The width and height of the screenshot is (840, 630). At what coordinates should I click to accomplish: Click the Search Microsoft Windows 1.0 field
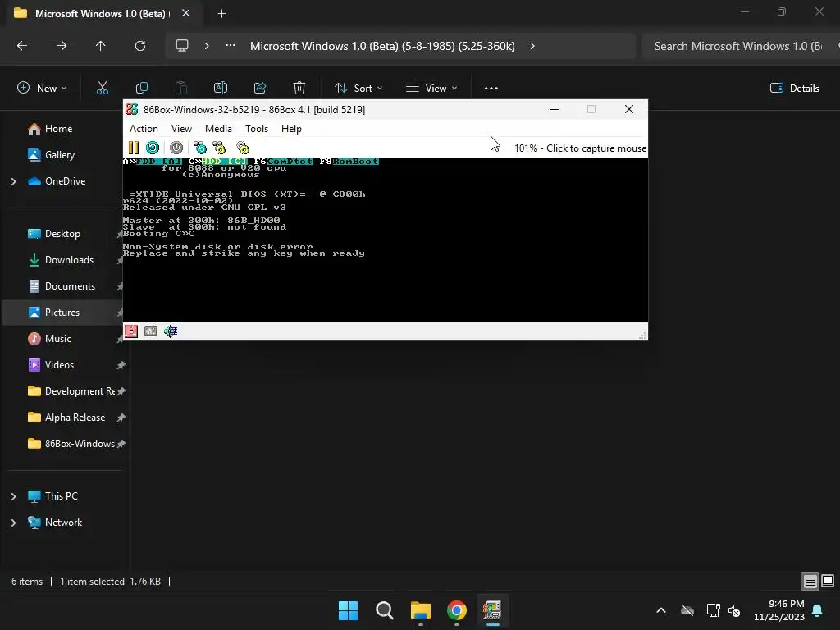pyautogui.click(x=741, y=46)
